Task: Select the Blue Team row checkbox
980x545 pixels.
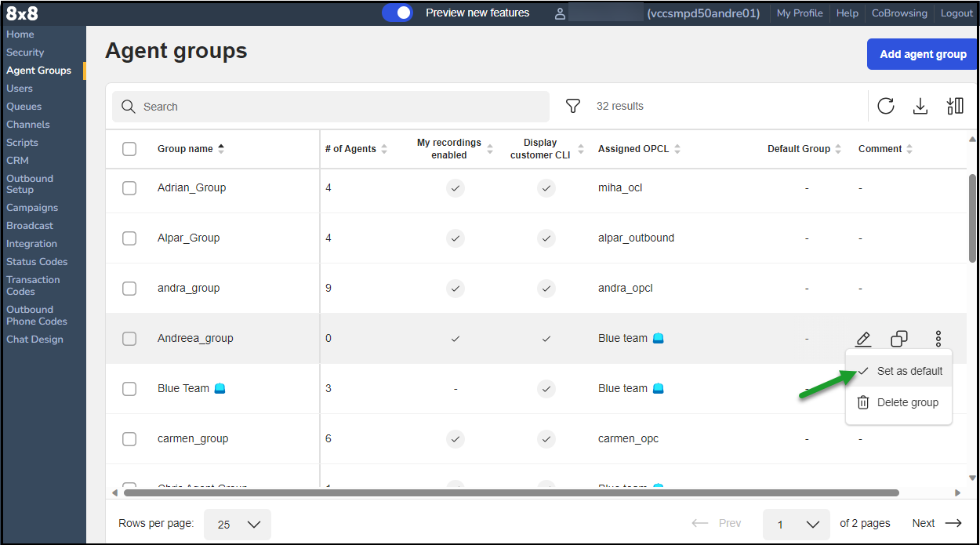Action: coord(129,389)
